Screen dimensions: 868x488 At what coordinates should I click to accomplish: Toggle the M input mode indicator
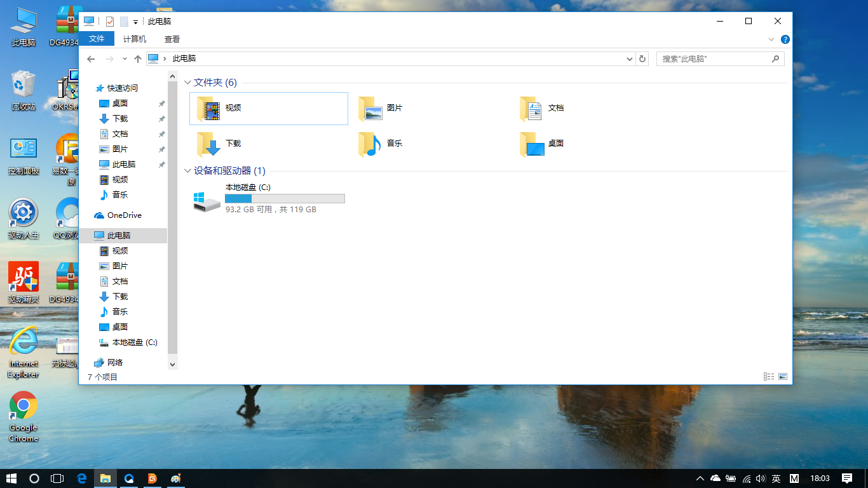pos(794,478)
